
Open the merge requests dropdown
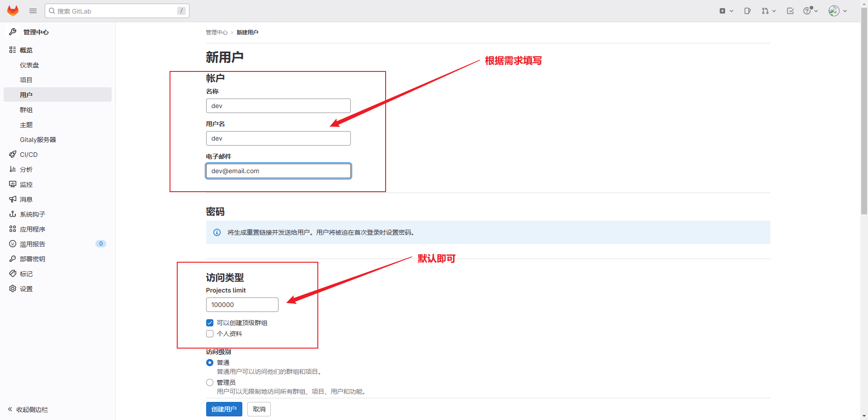[x=769, y=11]
